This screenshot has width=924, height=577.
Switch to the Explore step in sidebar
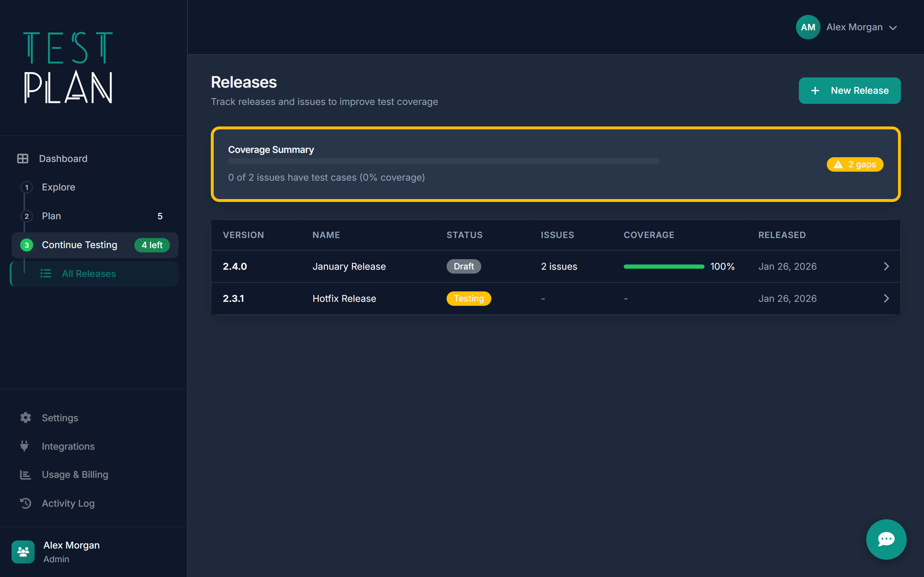click(x=58, y=187)
